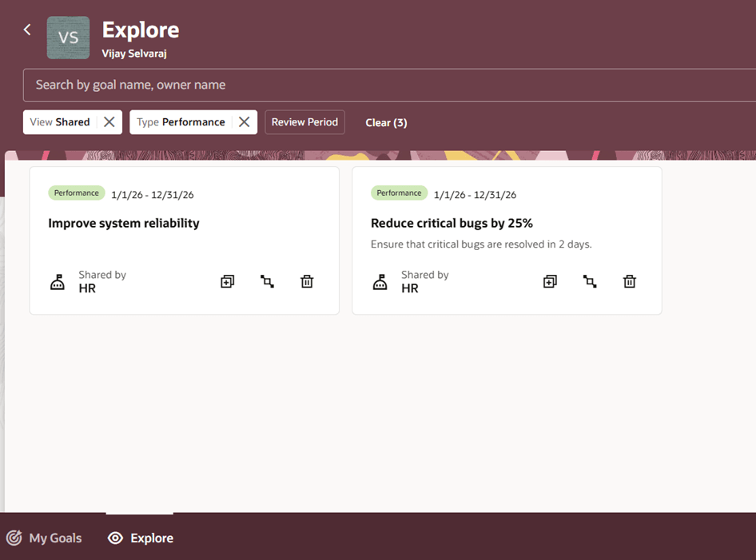Image resolution: width=756 pixels, height=560 pixels.
Task: Go back using the left chevron arrow
Action: click(27, 30)
